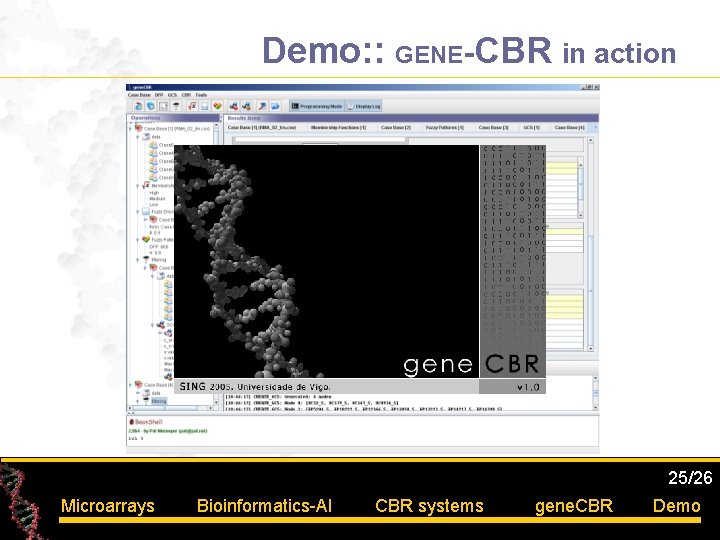The width and height of the screenshot is (720, 540).
Task: Click the log output vertical scrollbar
Action: pyautogui.click(x=595, y=393)
